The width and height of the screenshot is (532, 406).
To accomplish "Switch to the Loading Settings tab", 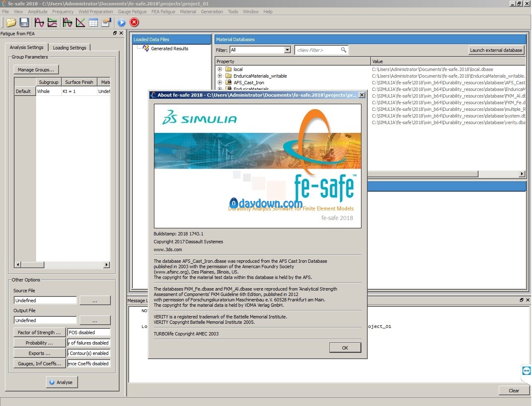I will coord(70,48).
